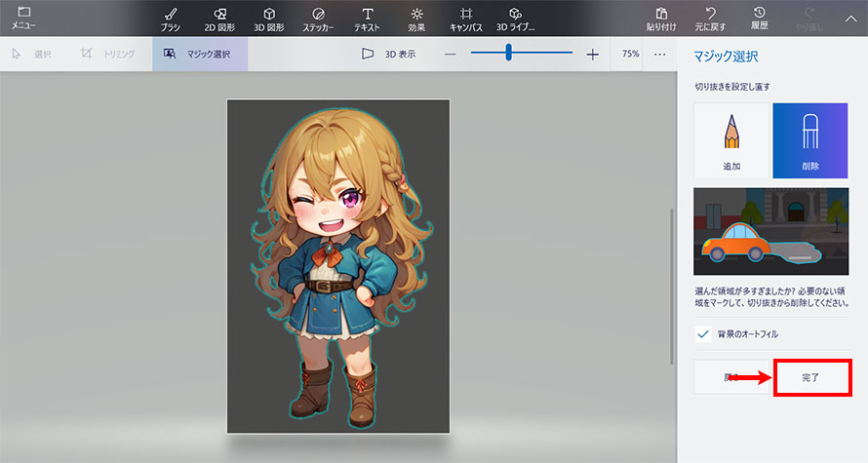868x463 pixels.
Task: Select the 削除 remove tool
Action: point(809,140)
